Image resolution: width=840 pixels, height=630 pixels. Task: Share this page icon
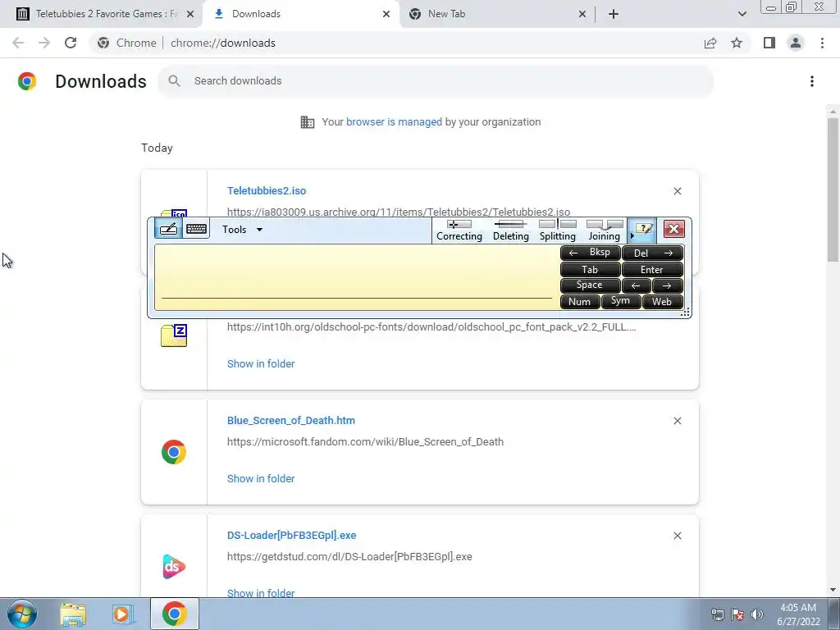click(x=710, y=43)
